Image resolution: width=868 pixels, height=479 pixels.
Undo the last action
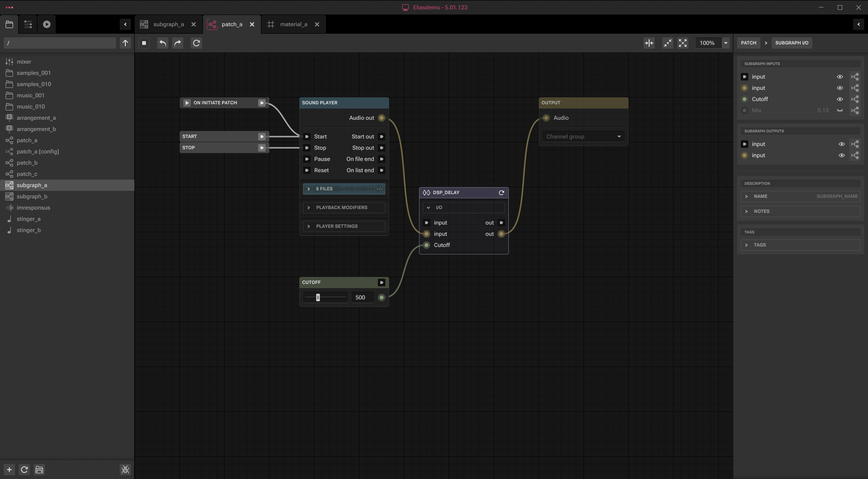coord(163,43)
